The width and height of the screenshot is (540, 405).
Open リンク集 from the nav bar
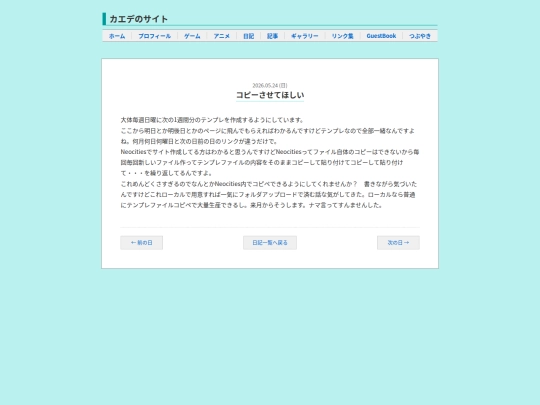343,36
